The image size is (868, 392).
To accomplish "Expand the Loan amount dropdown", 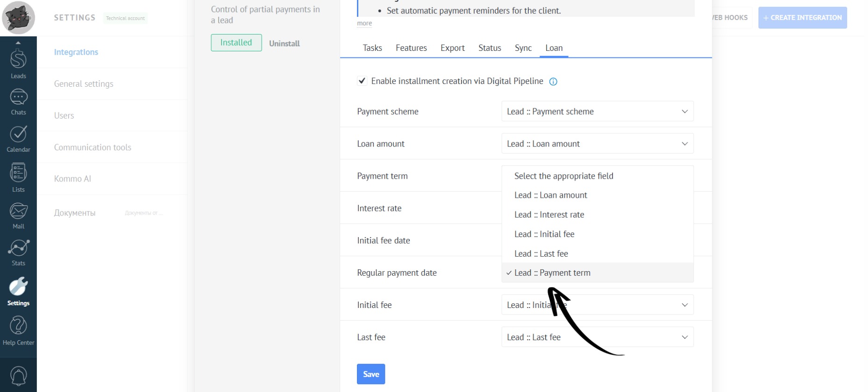I will click(x=597, y=144).
